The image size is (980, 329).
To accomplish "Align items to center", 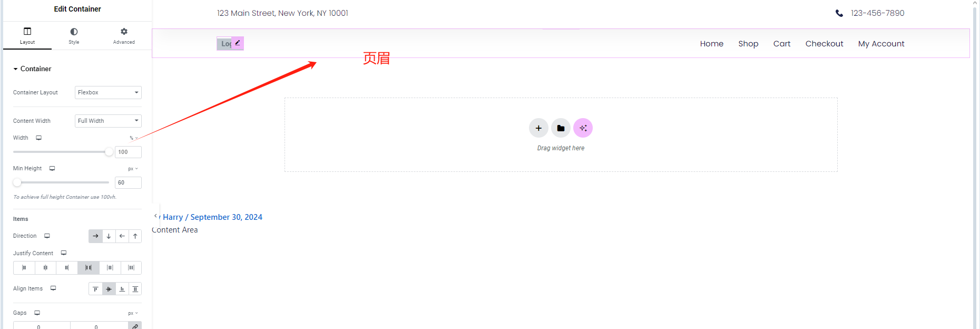I will pyautogui.click(x=109, y=289).
